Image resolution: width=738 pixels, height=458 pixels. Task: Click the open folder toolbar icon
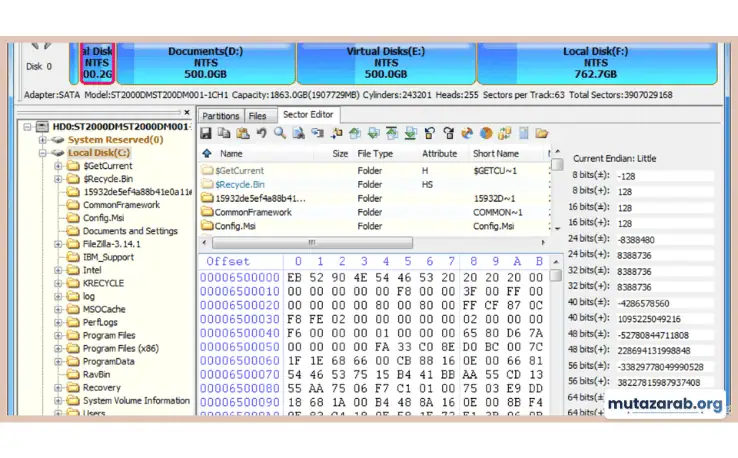[542, 133]
